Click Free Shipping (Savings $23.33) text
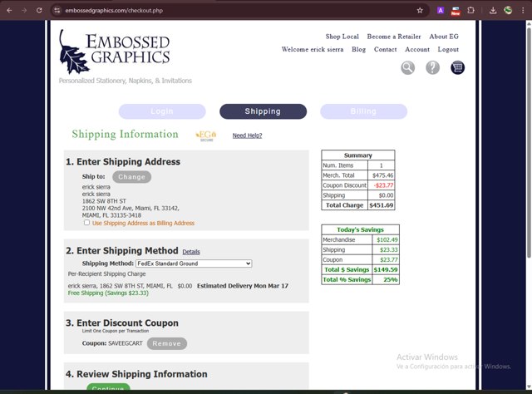 point(108,293)
